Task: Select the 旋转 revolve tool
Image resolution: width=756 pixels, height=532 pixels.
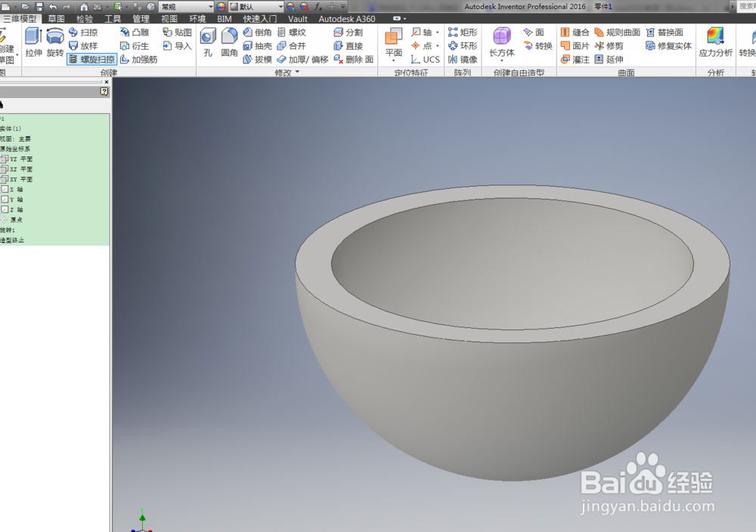Action: (55, 42)
